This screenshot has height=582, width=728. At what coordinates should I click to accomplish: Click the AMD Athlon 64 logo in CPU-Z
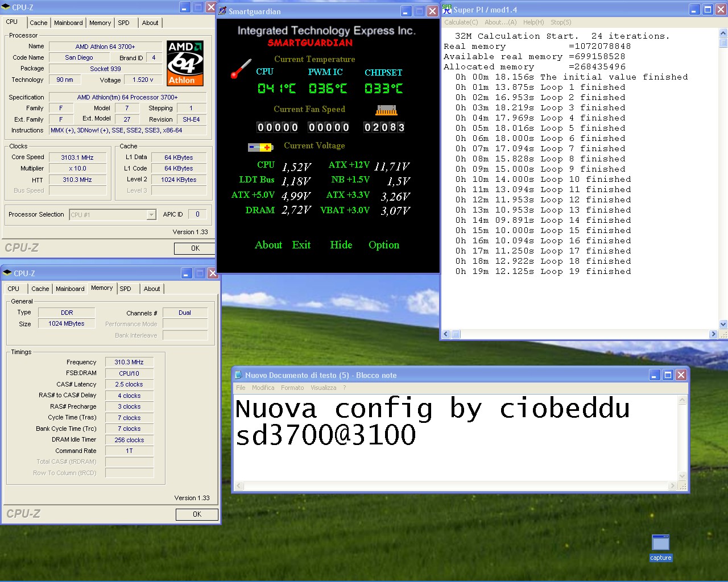coord(185,63)
